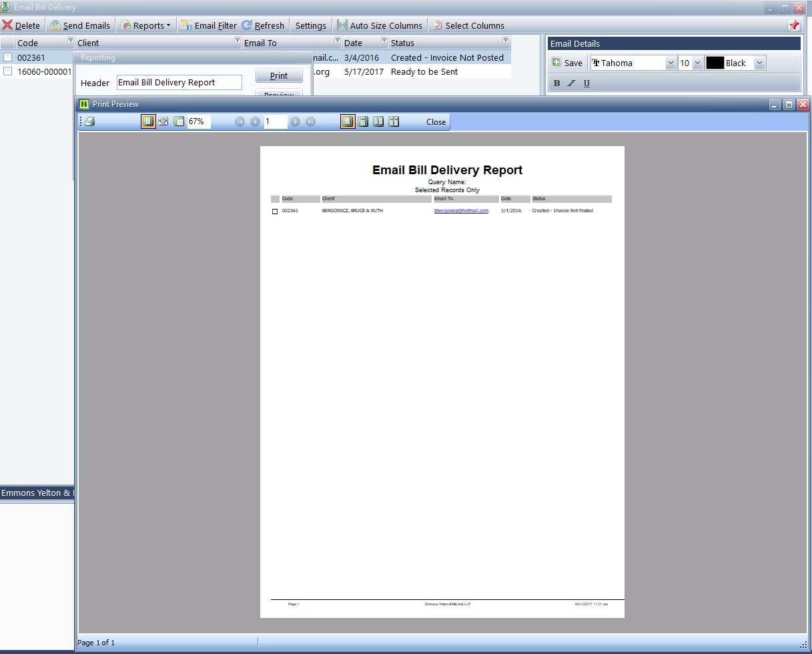812x654 pixels.
Task: Open the Email Filter tool
Action: [x=208, y=25]
